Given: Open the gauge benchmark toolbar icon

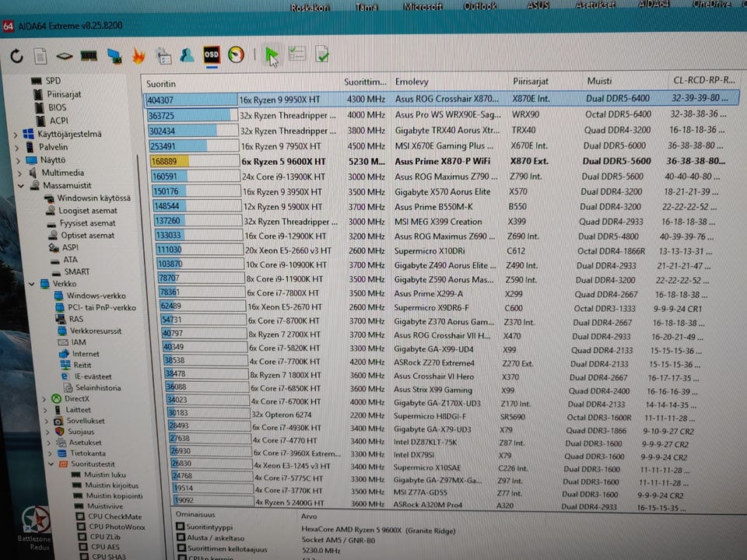Looking at the screenshot, I should click(x=237, y=54).
